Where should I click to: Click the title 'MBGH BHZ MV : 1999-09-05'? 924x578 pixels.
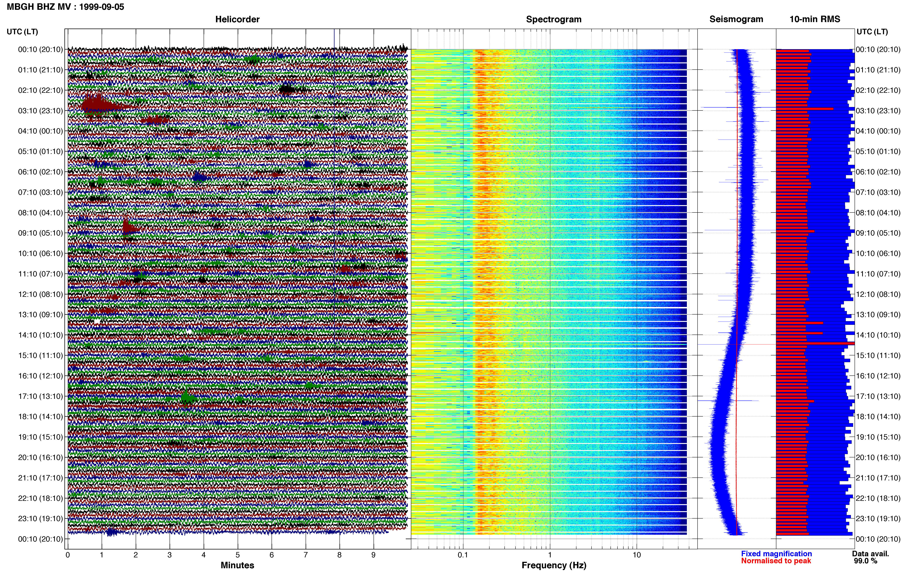coord(65,7)
